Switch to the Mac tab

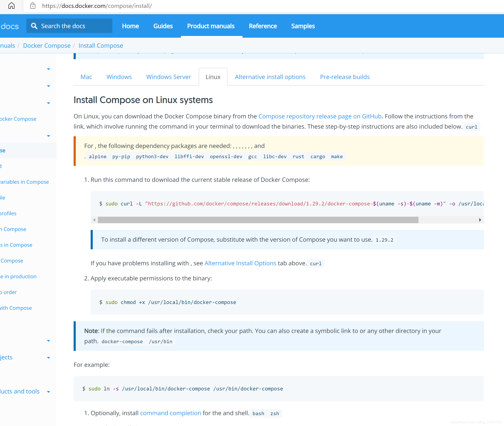click(86, 77)
